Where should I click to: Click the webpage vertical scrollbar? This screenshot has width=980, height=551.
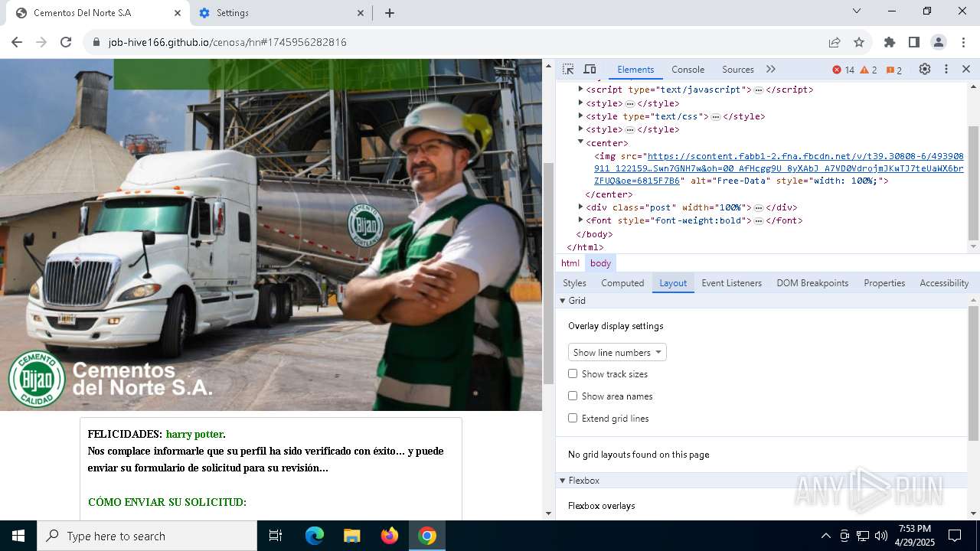pos(548,273)
